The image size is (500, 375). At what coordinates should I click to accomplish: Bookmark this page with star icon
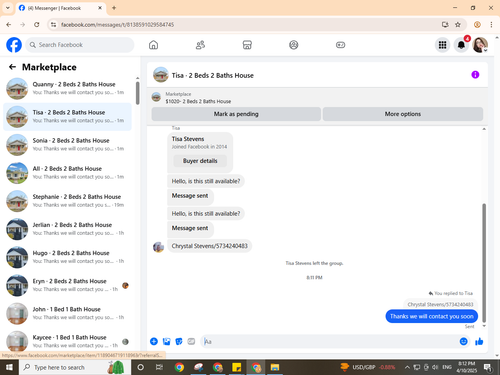[x=458, y=24]
